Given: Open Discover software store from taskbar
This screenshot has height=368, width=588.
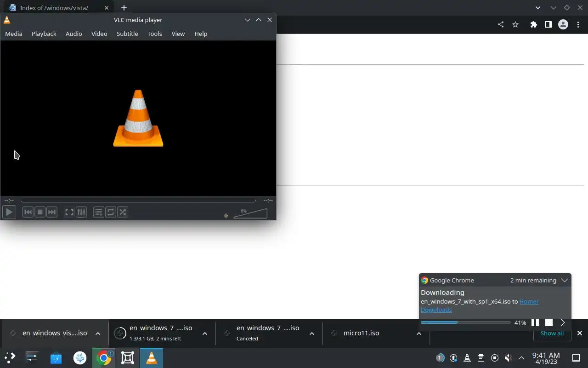Looking at the screenshot, I should (56, 357).
